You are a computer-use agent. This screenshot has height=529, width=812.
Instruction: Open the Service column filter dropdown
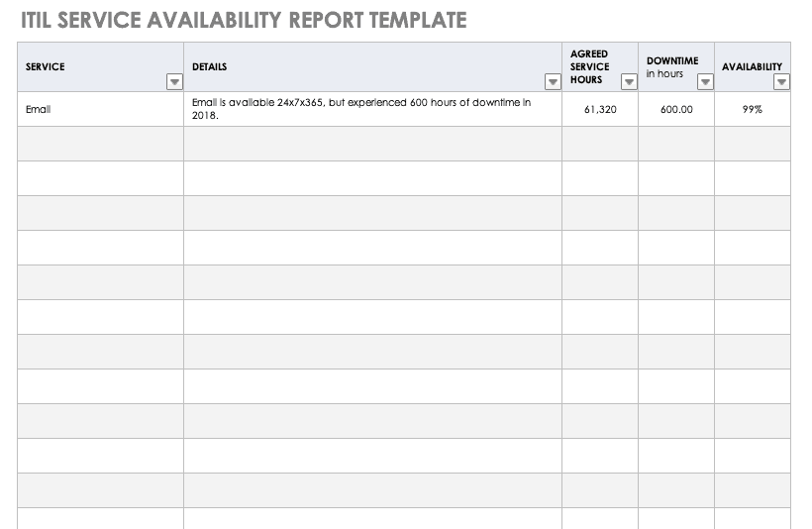click(174, 82)
